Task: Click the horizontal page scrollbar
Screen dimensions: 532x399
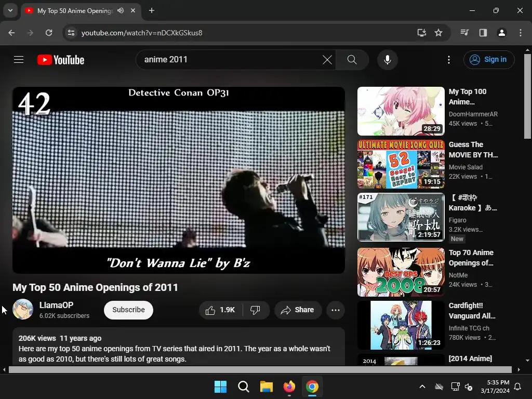Action: pos(260,369)
